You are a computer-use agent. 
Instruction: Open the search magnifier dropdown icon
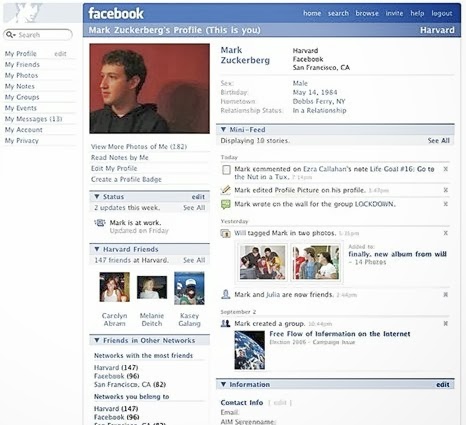pyautogui.click(x=11, y=35)
